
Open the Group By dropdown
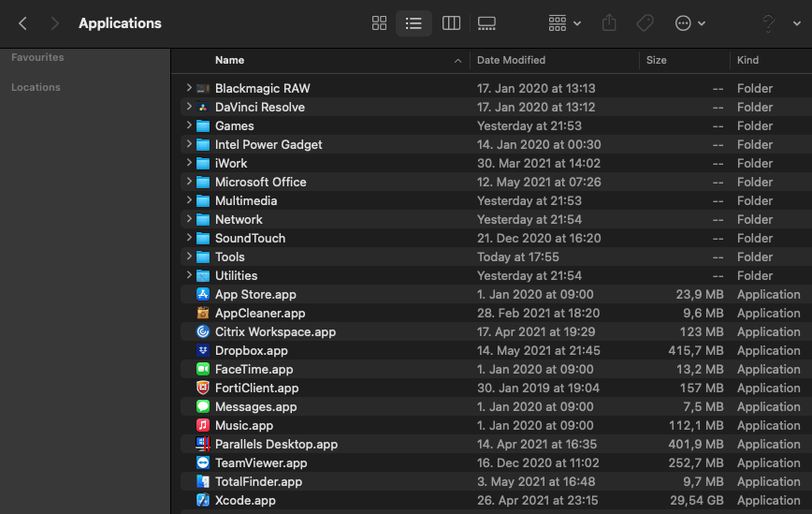[x=564, y=23]
